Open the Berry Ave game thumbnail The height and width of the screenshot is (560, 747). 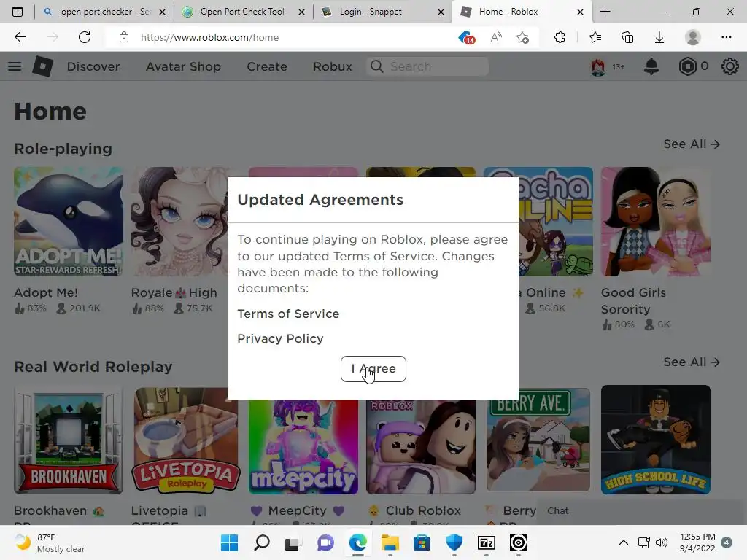click(538, 440)
